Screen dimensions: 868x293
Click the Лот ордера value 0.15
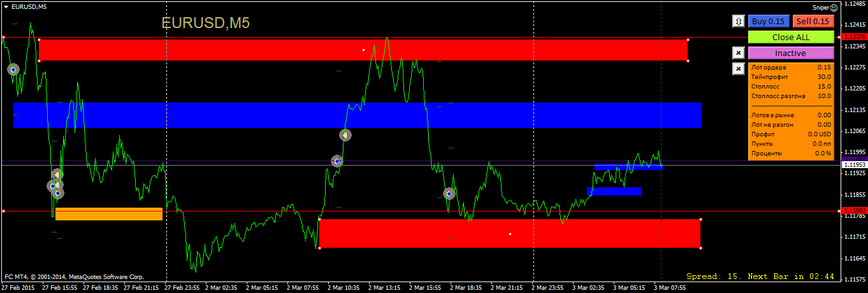[824, 67]
